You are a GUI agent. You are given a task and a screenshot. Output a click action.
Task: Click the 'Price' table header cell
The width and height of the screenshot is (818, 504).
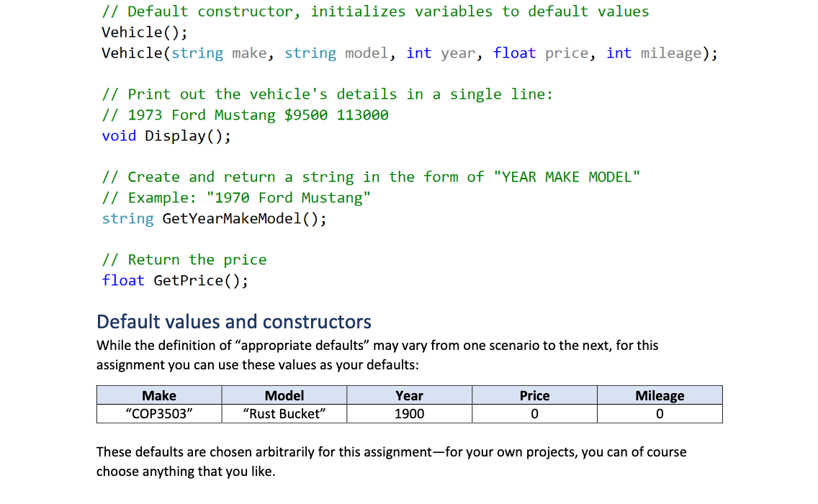pos(535,395)
